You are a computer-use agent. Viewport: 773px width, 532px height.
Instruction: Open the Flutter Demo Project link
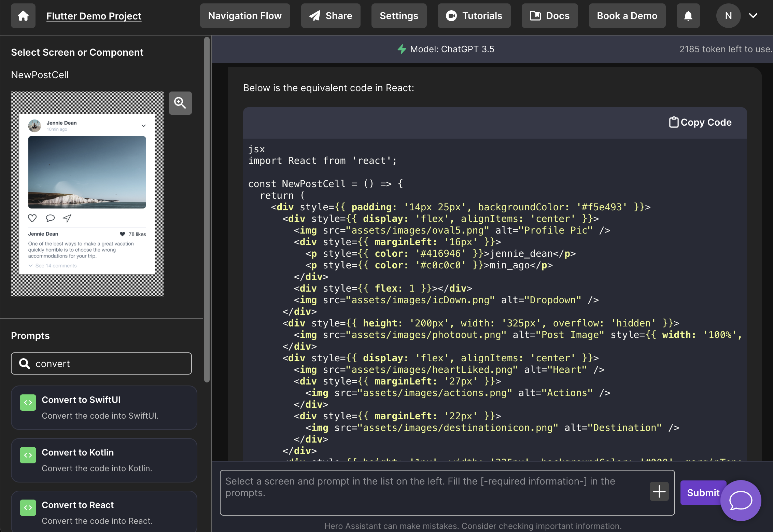(94, 16)
